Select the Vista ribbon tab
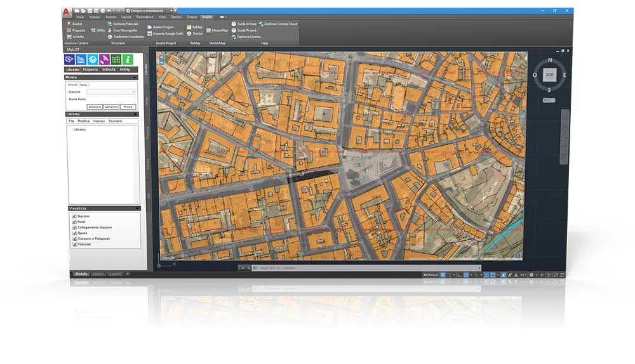 tap(162, 17)
